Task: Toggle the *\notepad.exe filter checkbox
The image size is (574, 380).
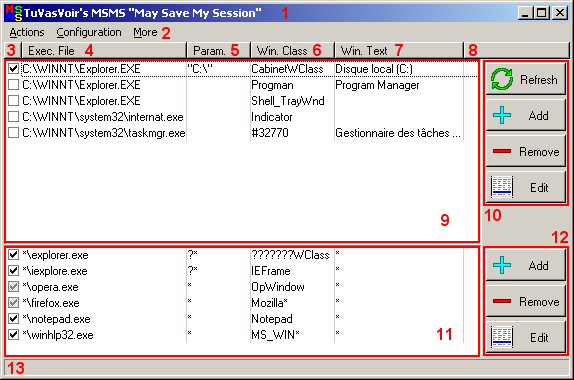Action: (14, 319)
